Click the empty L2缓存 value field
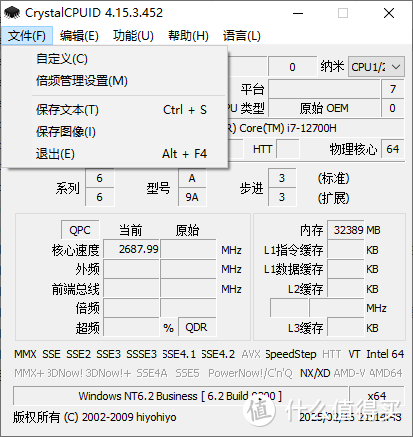The width and height of the screenshot is (413, 437). (x=346, y=288)
